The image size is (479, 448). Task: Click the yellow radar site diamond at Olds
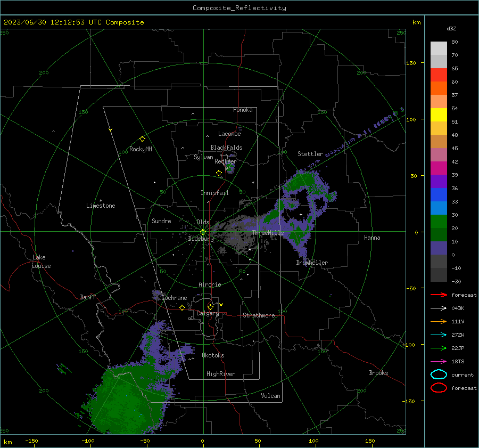point(203,232)
